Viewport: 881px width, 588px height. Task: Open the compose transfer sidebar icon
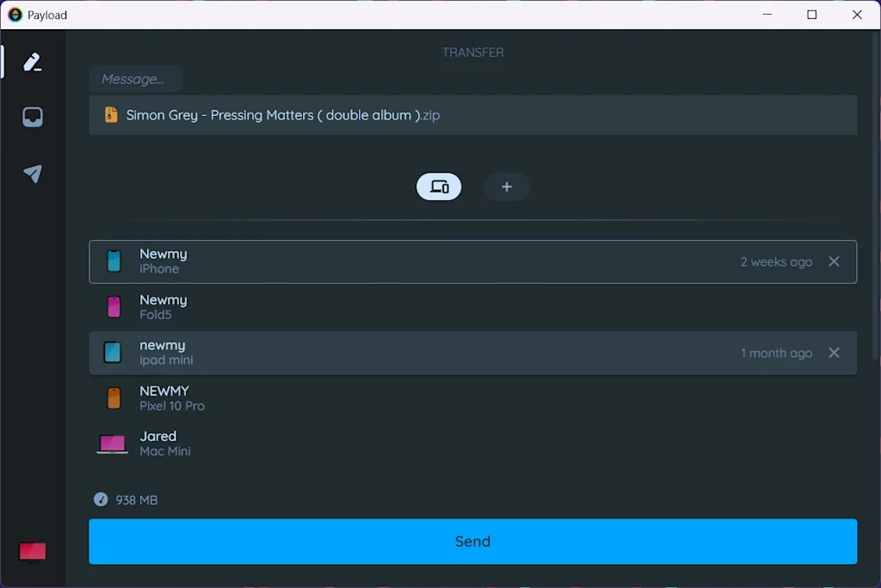click(33, 62)
